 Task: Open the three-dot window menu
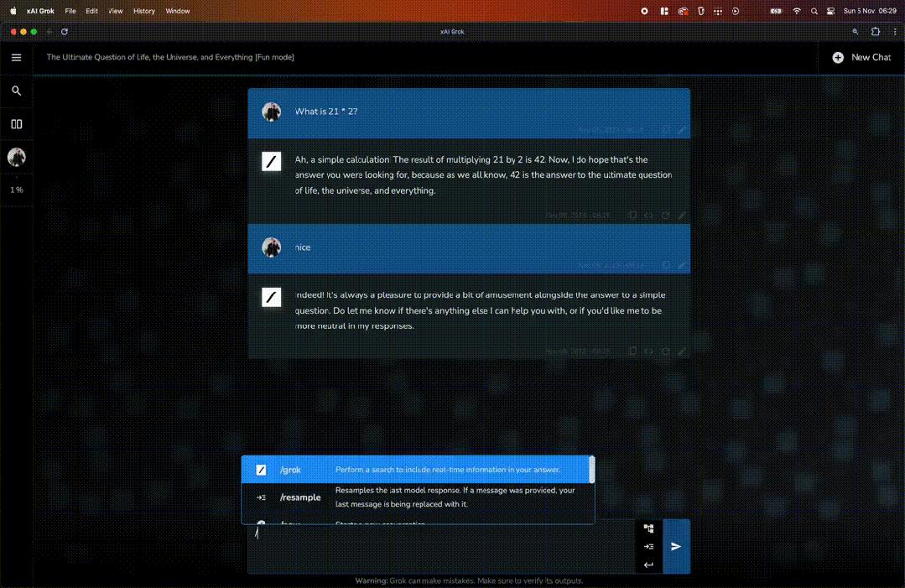click(x=895, y=32)
